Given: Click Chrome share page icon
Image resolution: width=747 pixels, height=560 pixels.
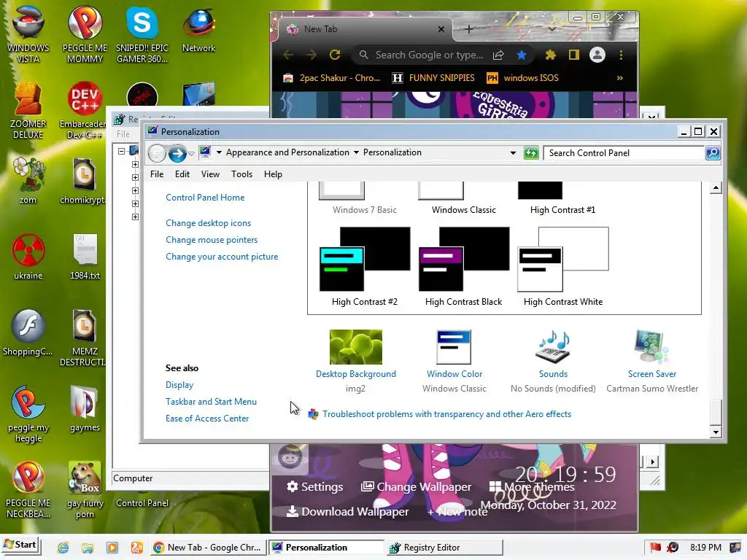Looking at the screenshot, I should click(498, 55).
